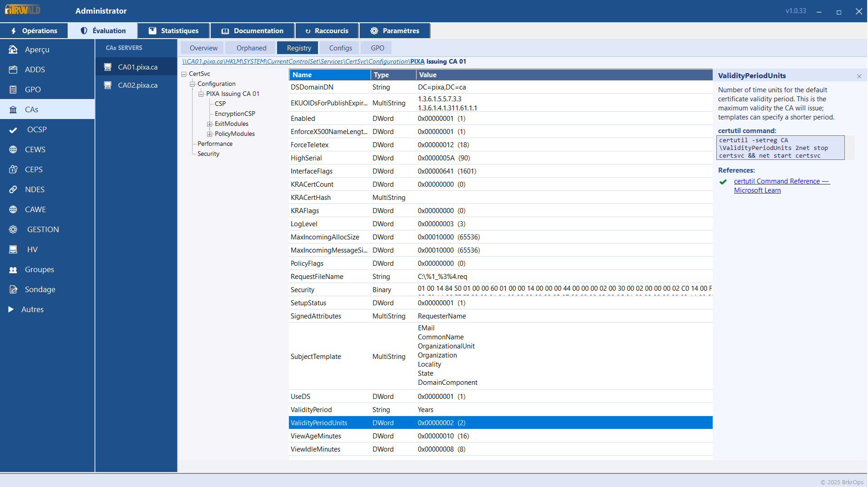Viewport: 868px width, 487px height.
Task: Open the GPO sub-tab
Action: (377, 48)
